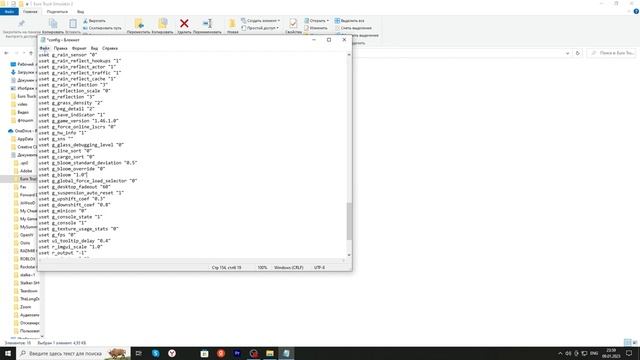This screenshot has height=360, width=640.
Task: Select the video folder in navigation pane
Action: [x=20, y=104]
